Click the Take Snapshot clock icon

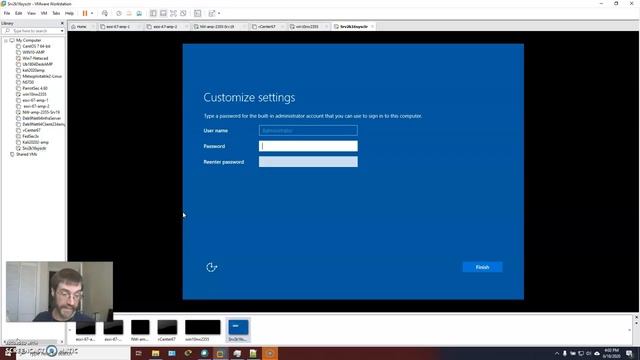[x=119, y=13]
